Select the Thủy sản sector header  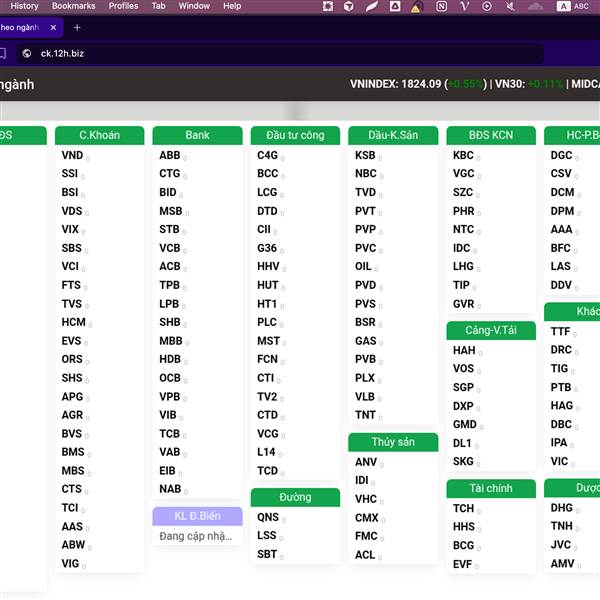pyautogui.click(x=393, y=442)
